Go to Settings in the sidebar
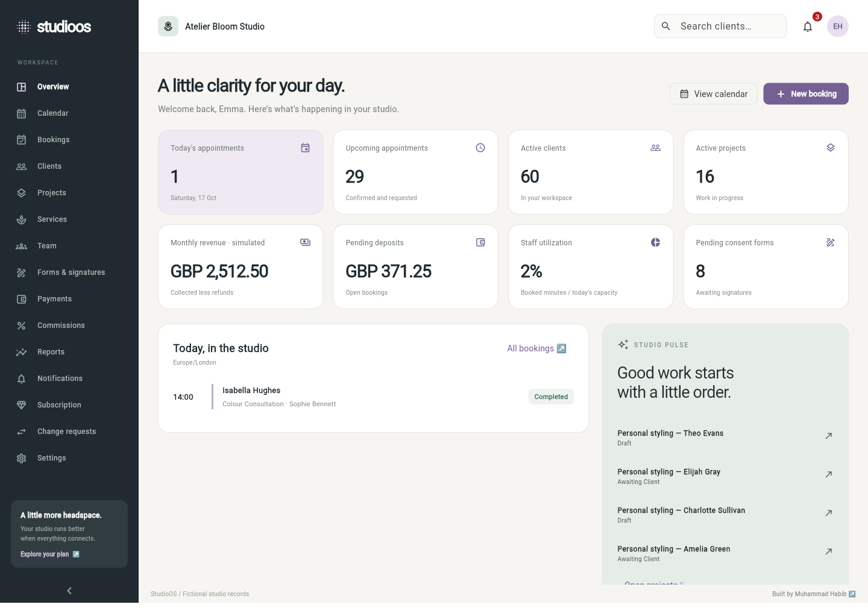Viewport: 868px width, 613px height. pos(69,458)
